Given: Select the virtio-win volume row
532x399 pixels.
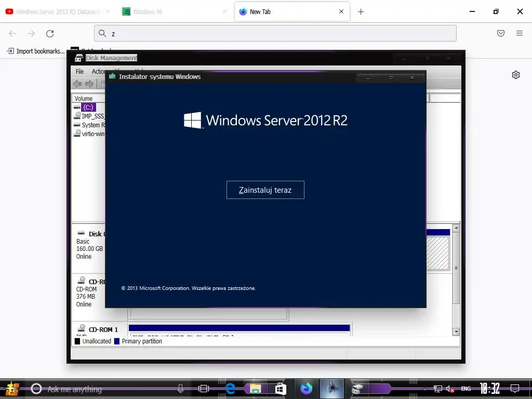Looking at the screenshot, I should tap(89, 134).
